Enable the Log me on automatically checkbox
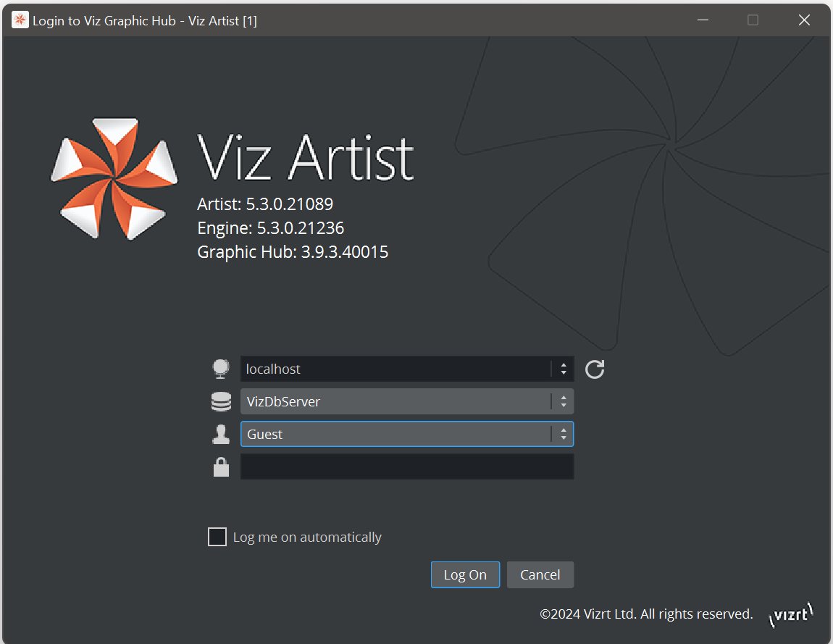The image size is (833, 644). click(217, 537)
